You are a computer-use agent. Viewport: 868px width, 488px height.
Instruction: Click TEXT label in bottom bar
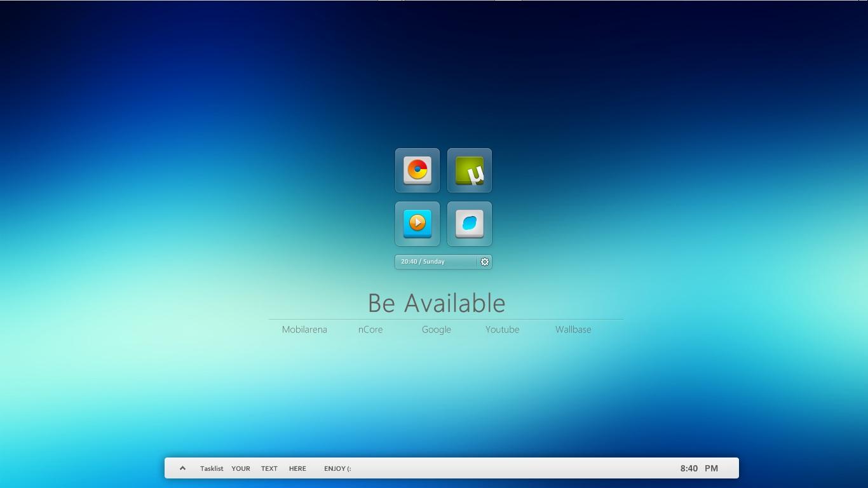pyautogui.click(x=269, y=468)
